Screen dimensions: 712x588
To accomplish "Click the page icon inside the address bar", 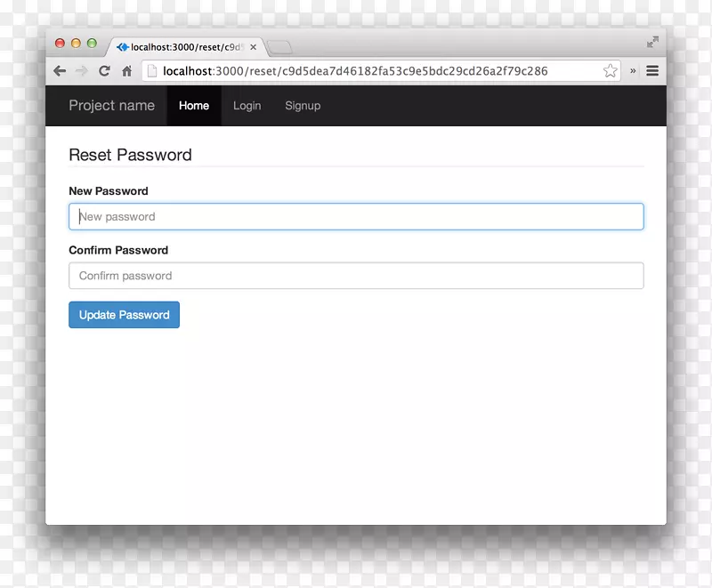I will (x=151, y=70).
